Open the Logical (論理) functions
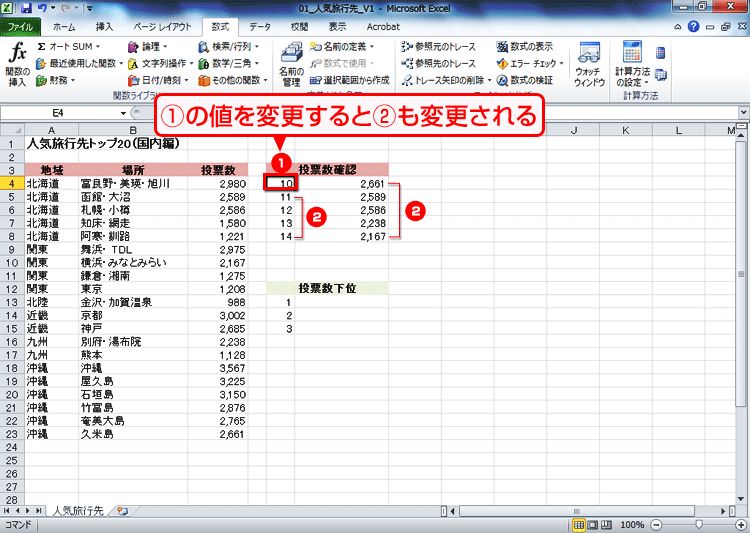 pos(147,47)
